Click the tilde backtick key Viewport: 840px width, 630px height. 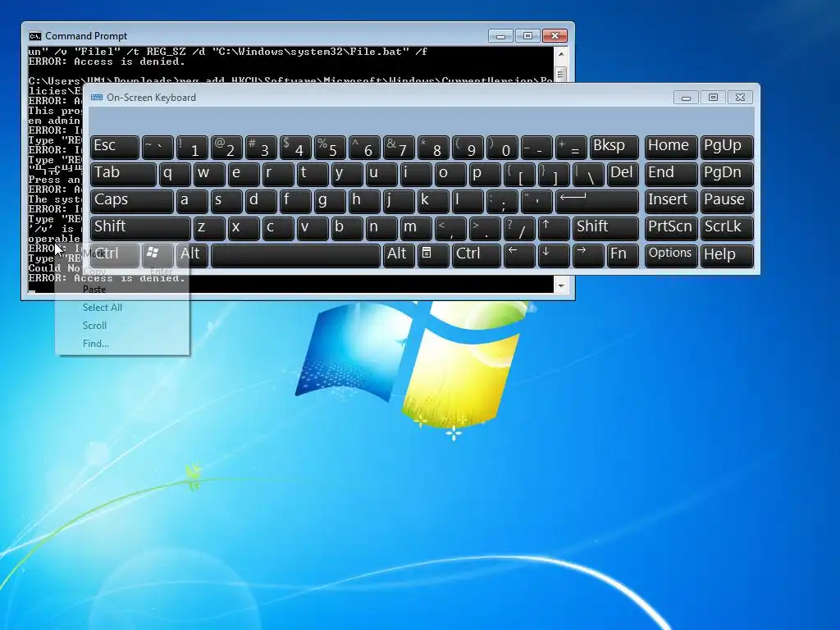click(157, 148)
